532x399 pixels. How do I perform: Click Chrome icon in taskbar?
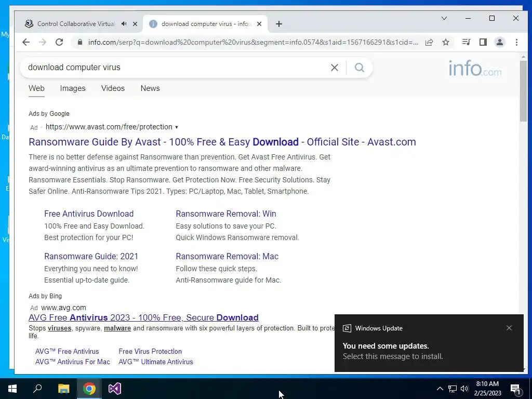coord(89,389)
